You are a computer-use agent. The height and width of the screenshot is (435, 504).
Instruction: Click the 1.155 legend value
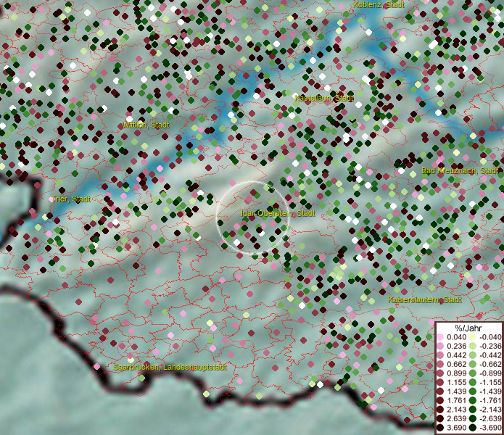[x=456, y=382]
